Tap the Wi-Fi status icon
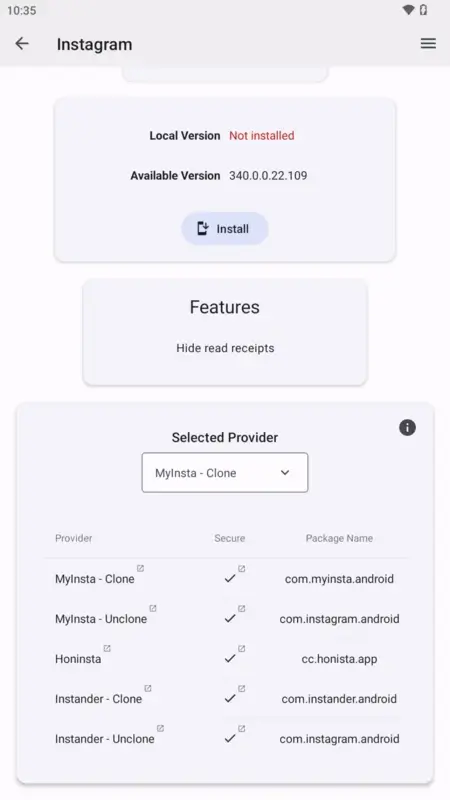 coord(408,10)
